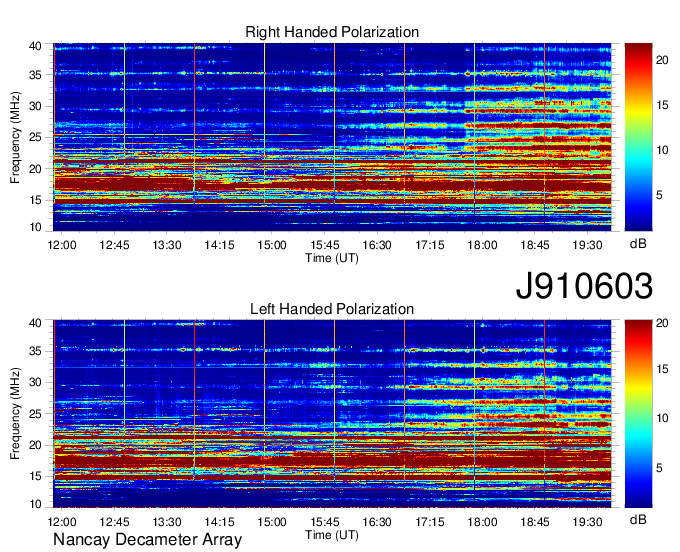Select the 20 label on Left Handed colorbar

tap(662, 323)
